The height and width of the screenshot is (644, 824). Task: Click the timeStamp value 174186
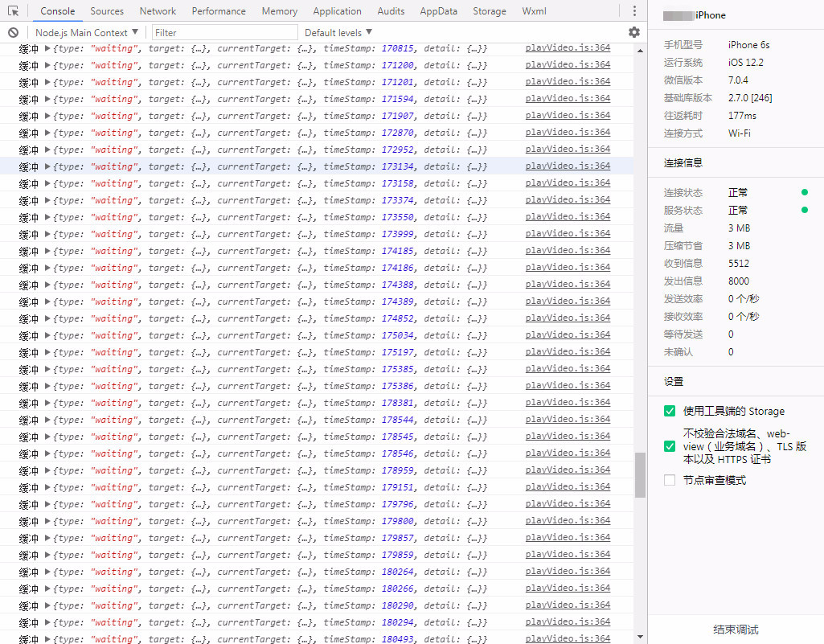coord(398,268)
